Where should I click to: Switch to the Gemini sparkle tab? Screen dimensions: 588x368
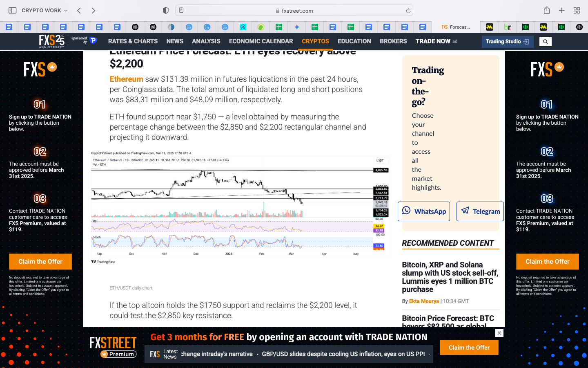coord(297,27)
